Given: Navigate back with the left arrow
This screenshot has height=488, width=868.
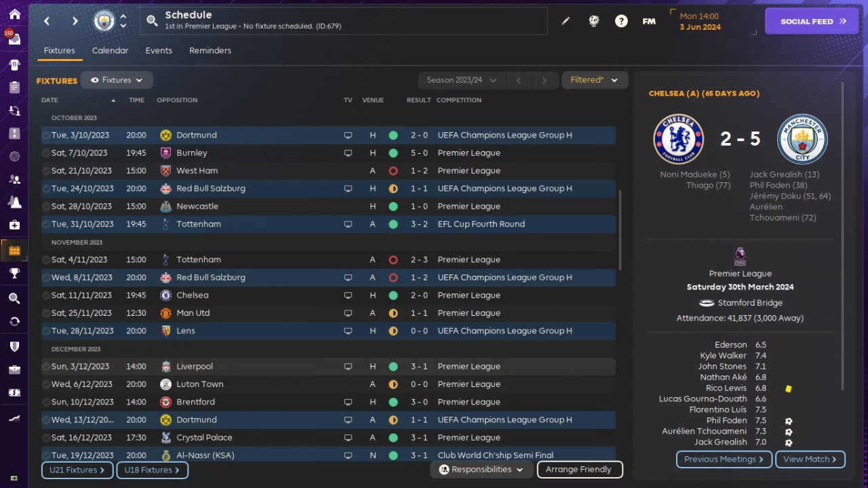Looking at the screenshot, I should [47, 21].
